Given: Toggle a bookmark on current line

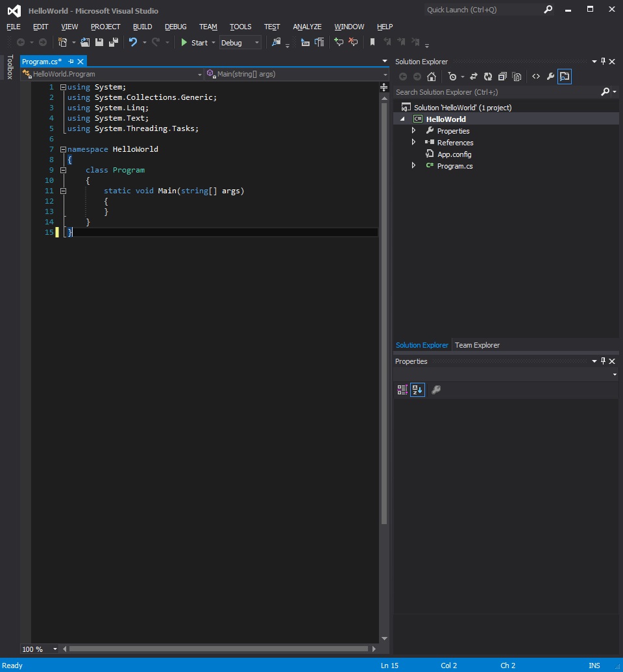Looking at the screenshot, I should 372,42.
